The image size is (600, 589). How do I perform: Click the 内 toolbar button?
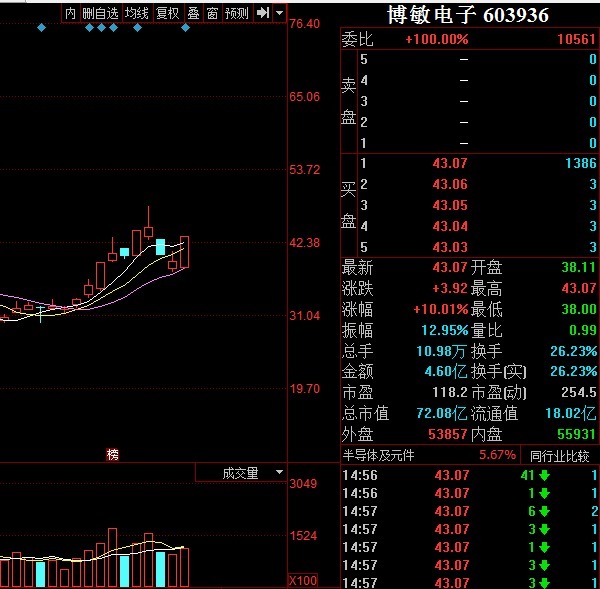pos(70,13)
